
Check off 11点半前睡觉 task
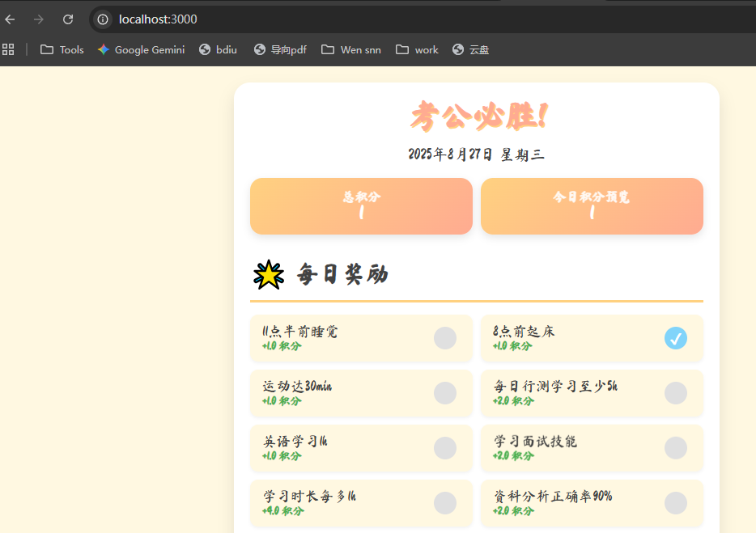tap(445, 338)
